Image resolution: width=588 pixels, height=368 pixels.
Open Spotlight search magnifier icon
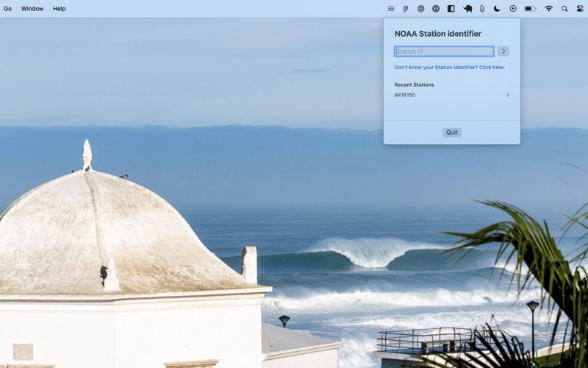point(564,9)
